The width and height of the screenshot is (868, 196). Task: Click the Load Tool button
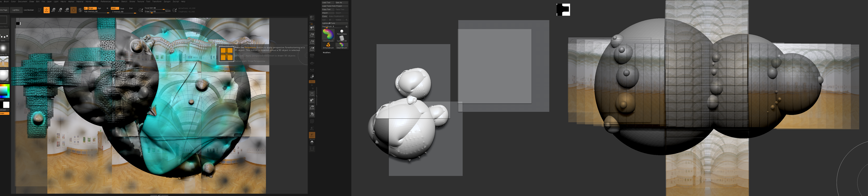point(328,2)
